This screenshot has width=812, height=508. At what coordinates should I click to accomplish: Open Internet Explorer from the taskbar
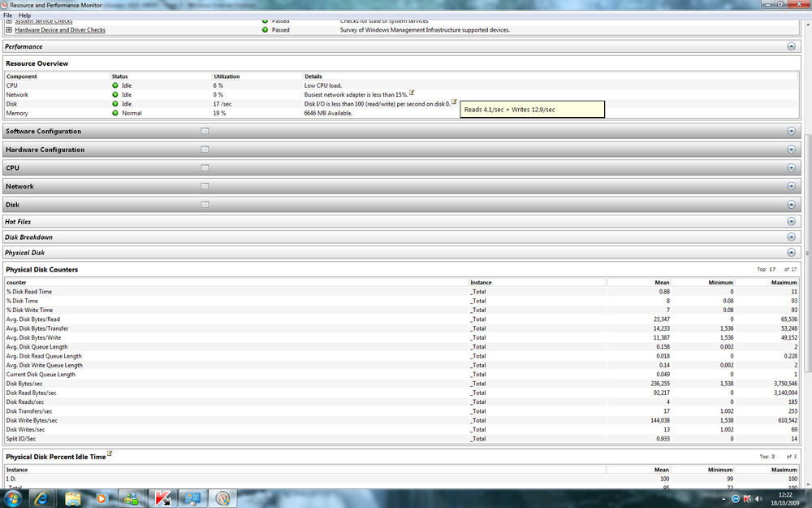[x=43, y=499]
